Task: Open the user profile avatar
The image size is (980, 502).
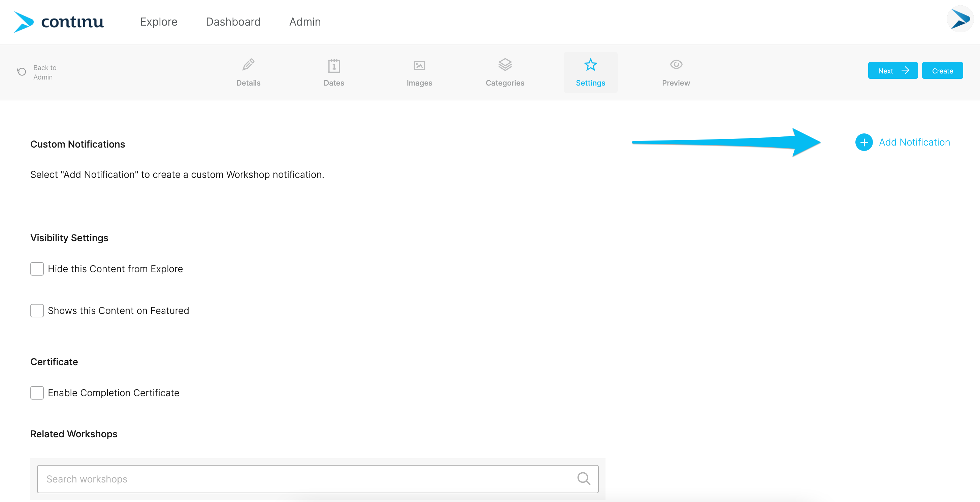Action: [x=960, y=19]
